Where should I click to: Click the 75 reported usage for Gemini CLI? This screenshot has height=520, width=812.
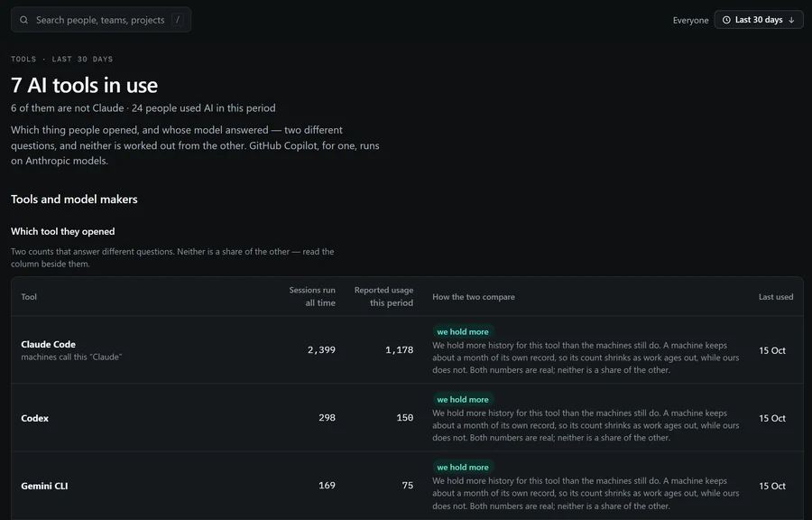[408, 486]
